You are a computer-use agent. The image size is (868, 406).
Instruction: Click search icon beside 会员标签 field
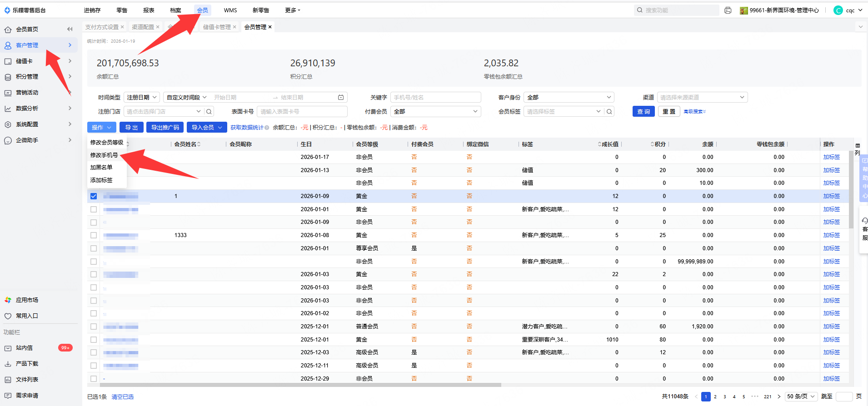pyautogui.click(x=609, y=112)
